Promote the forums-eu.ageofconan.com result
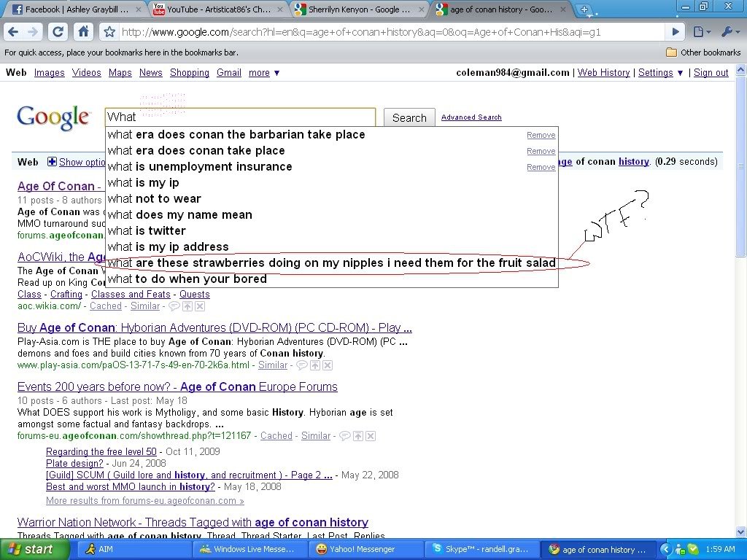This screenshot has height=560, width=747. tap(358, 436)
